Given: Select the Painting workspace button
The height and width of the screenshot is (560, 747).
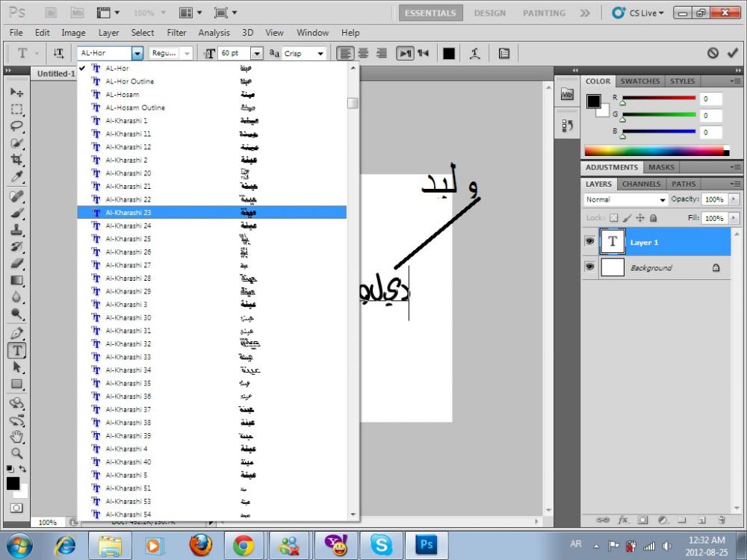Looking at the screenshot, I should [544, 13].
